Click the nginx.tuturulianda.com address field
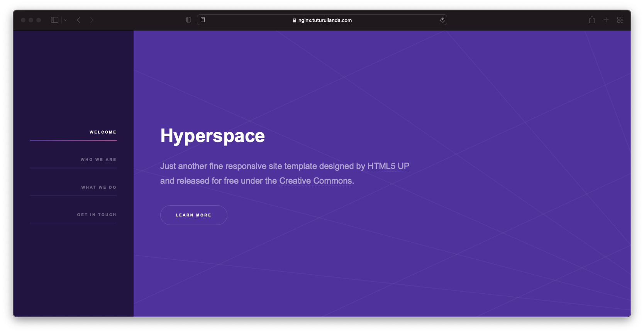The image size is (644, 333). 322,20
